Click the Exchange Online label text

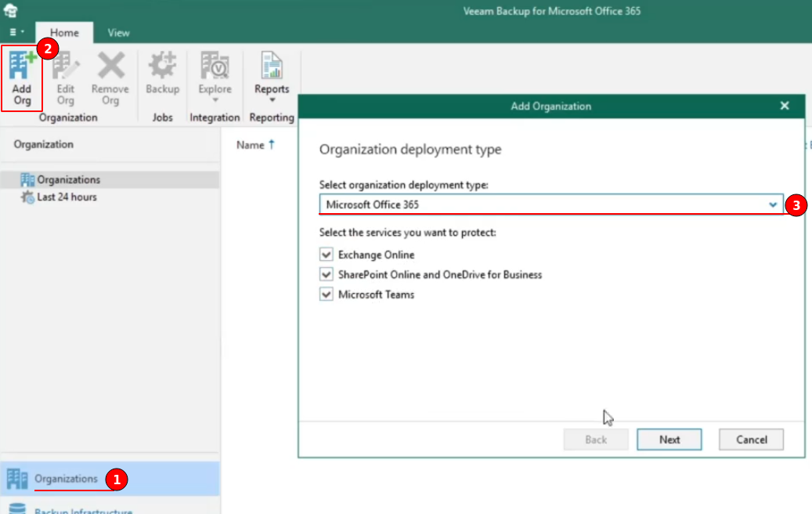[x=376, y=255]
